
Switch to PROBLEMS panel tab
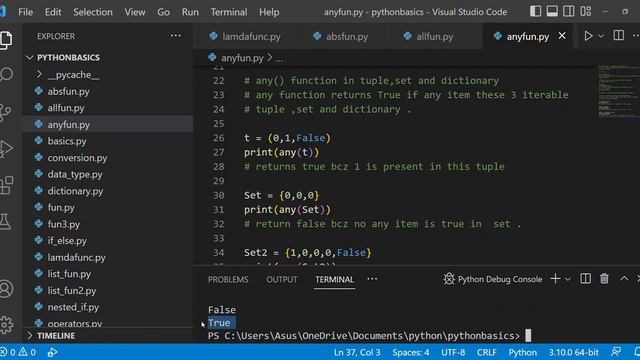tap(228, 279)
